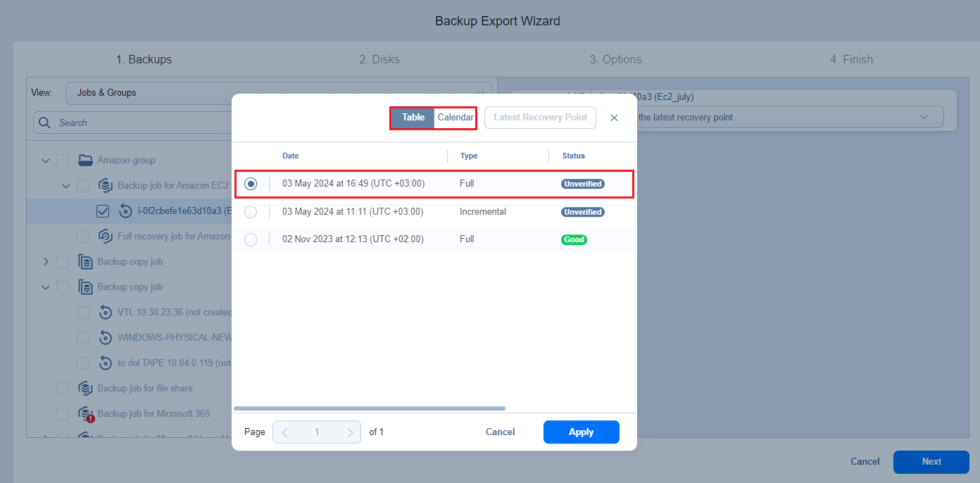The height and width of the screenshot is (483, 980).
Task: Switch to the Table view tab
Action: click(x=413, y=118)
